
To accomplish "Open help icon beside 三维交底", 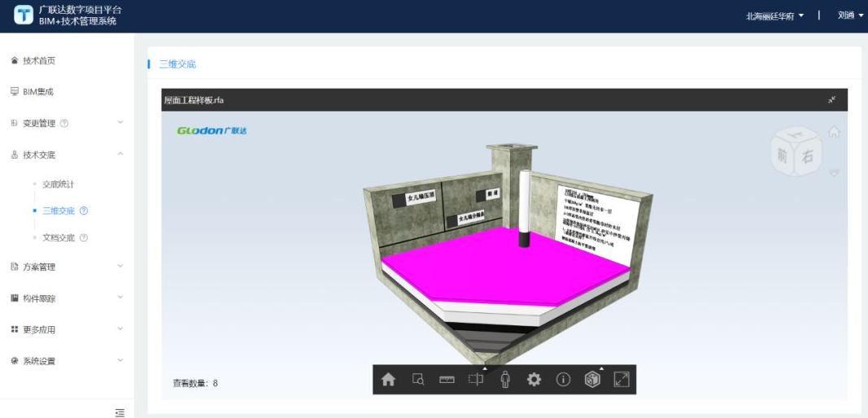I will click(84, 211).
